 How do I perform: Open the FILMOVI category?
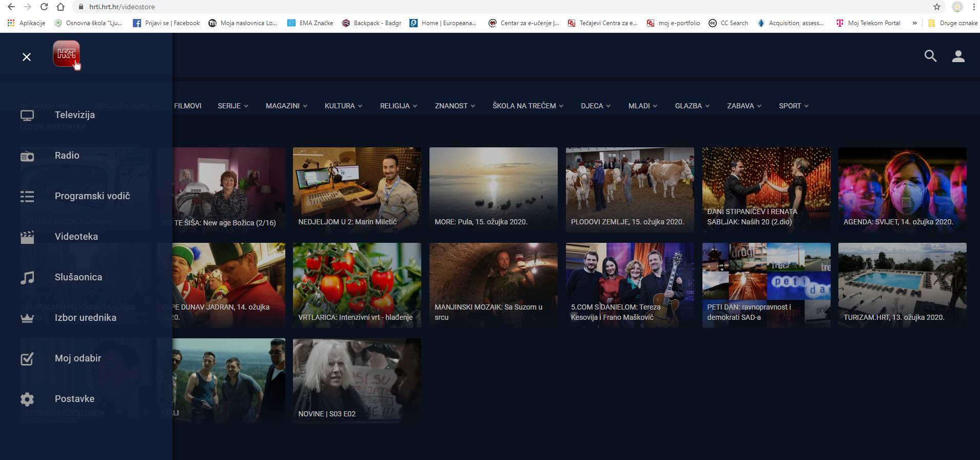coord(188,106)
